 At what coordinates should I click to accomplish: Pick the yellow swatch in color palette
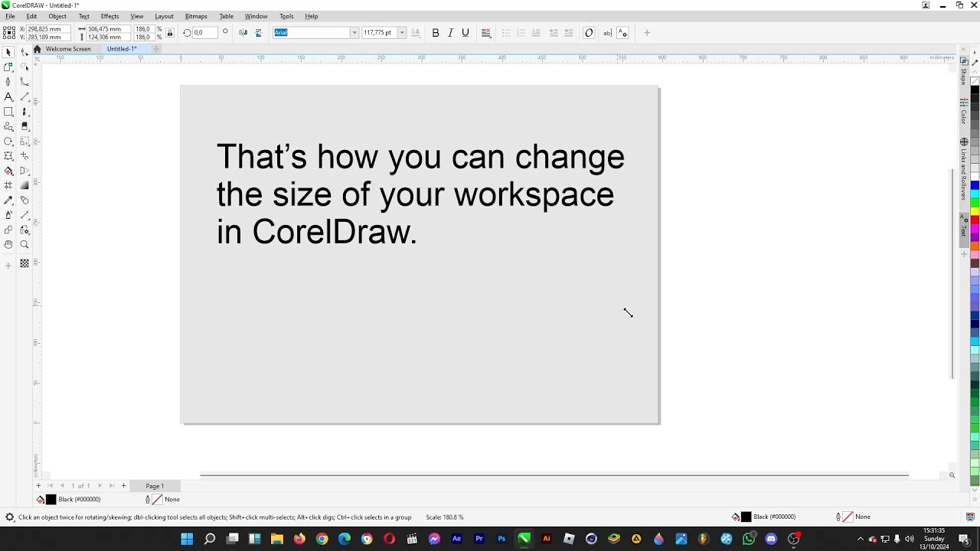[975, 211]
